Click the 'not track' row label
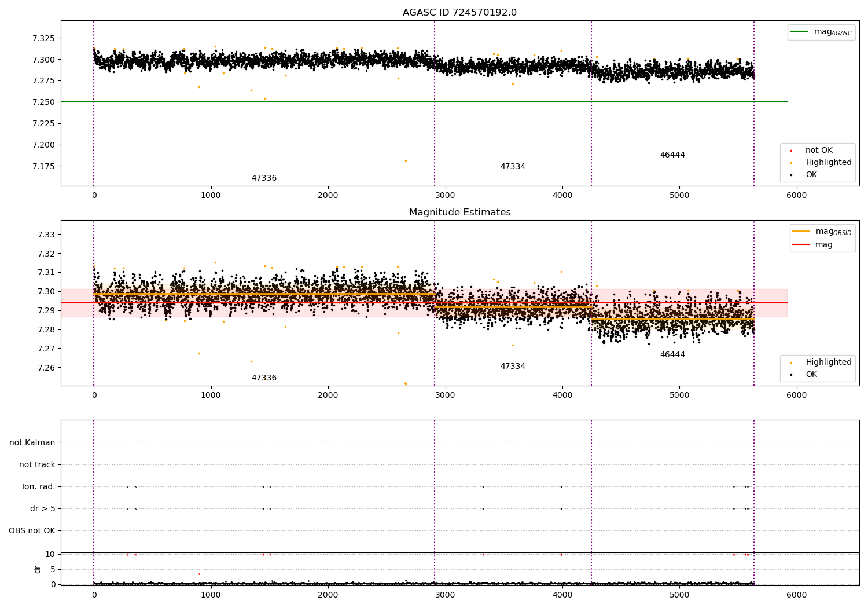868x608 pixels. coord(37,464)
